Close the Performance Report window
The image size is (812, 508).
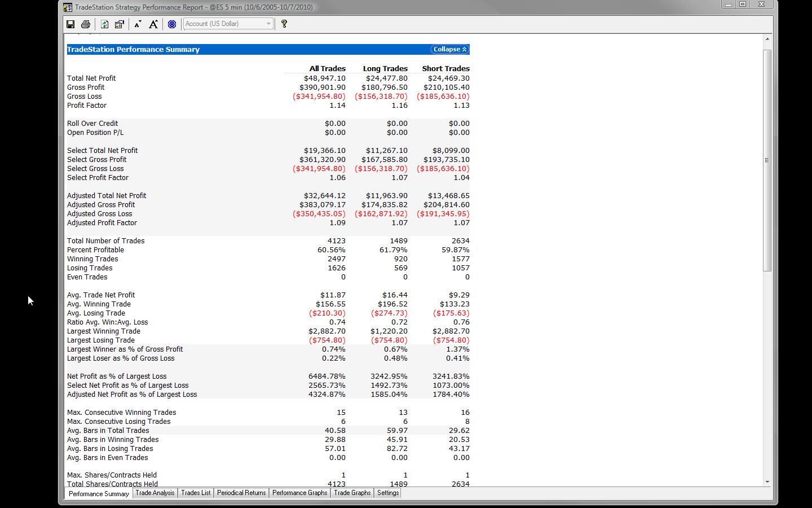(x=761, y=5)
